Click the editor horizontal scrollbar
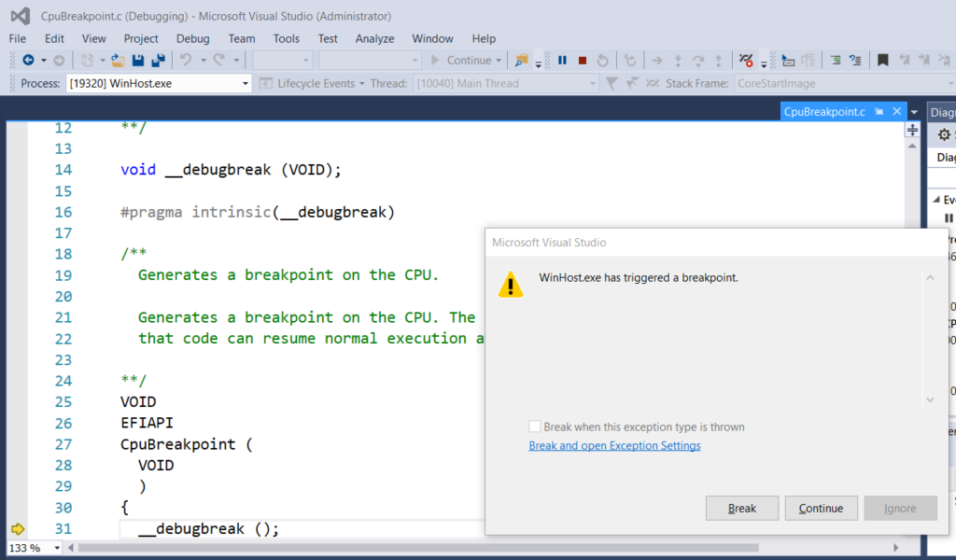The height and width of the screenshot is (560, 956). pos(418,548)
